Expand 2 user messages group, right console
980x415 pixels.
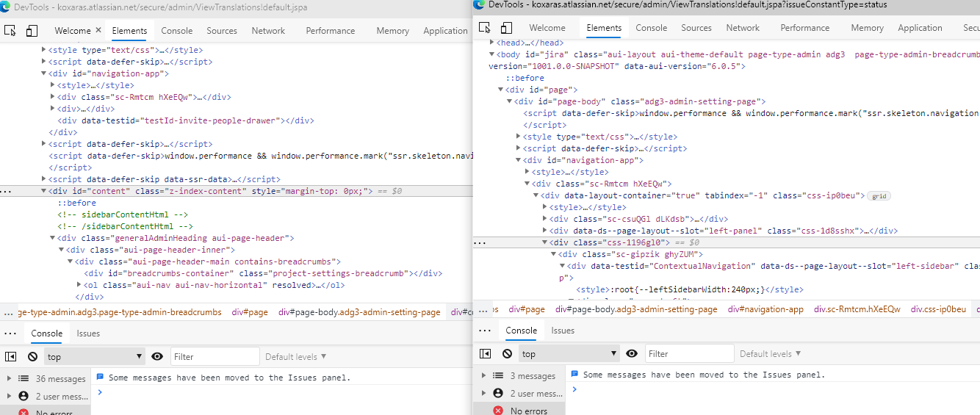point(484,393)
